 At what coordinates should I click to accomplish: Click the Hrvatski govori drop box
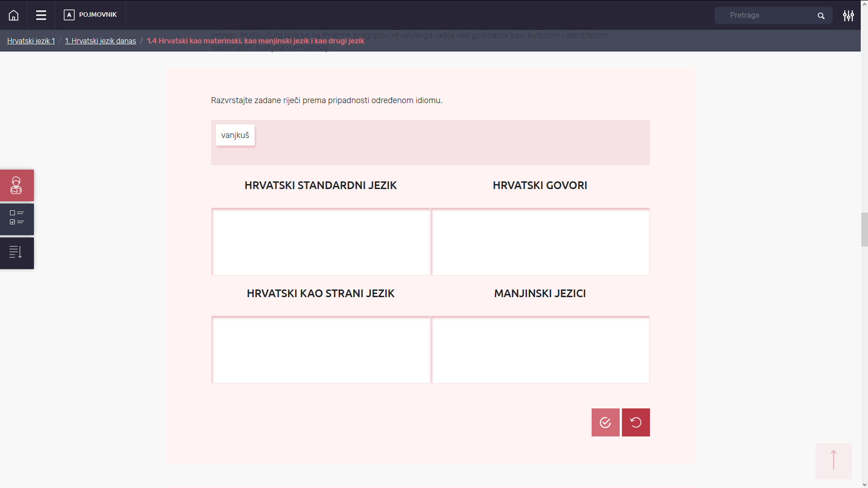(540, 242)
